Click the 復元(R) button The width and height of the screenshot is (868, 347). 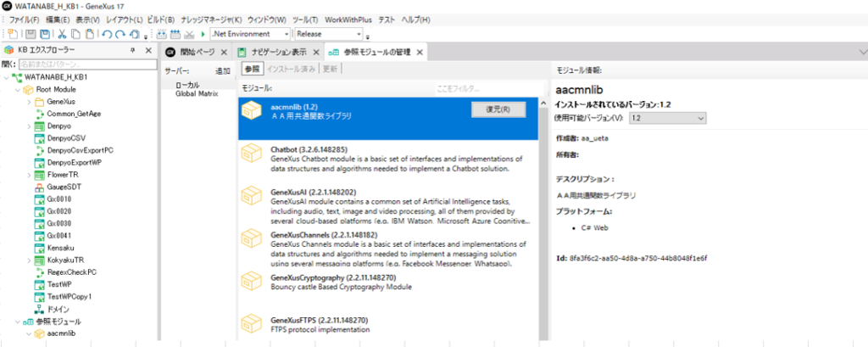pos(498,109)
